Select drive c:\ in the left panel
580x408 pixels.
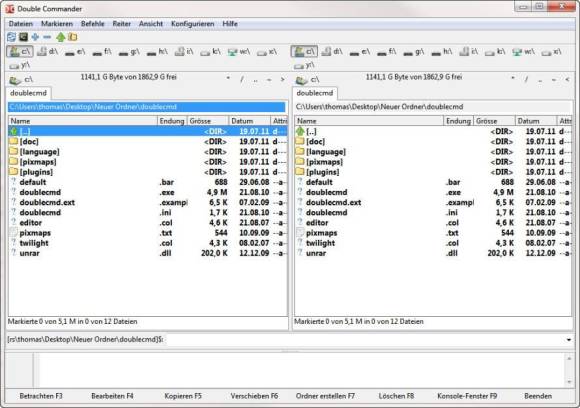coord(20,51)
